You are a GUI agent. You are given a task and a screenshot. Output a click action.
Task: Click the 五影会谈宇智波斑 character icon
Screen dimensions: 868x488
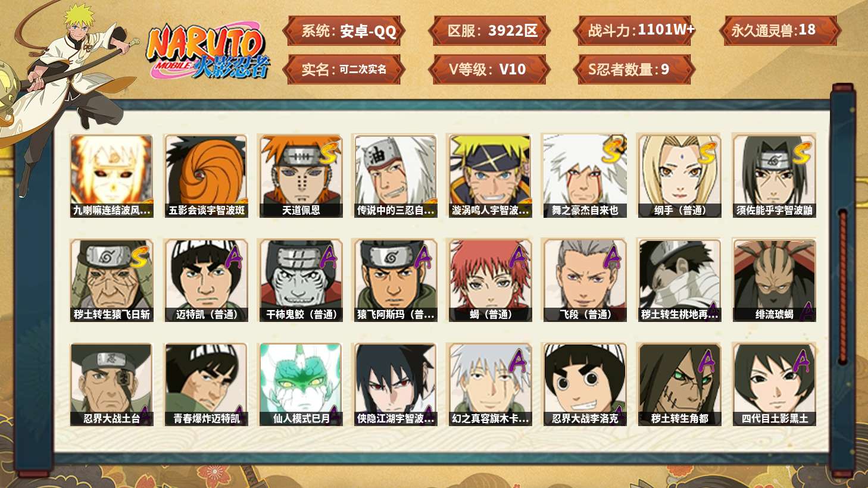[206, 176]
